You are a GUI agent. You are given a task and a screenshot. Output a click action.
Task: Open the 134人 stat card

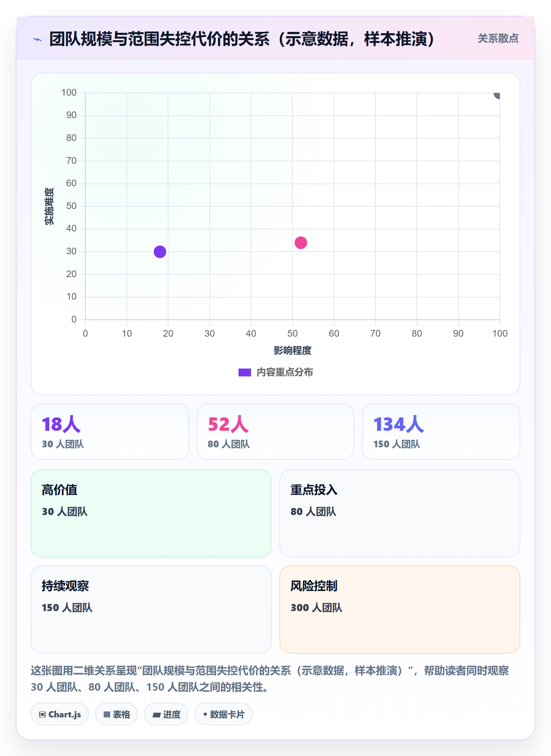coord(441,432)
